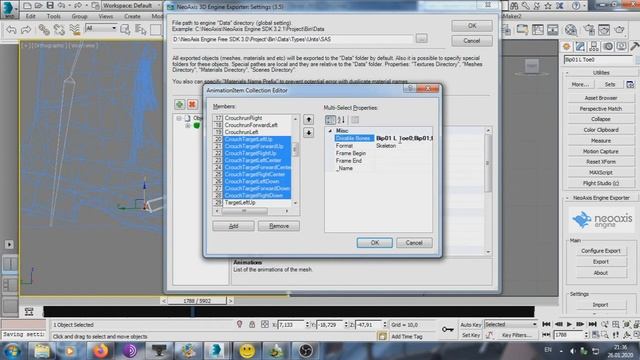This screenshot has height=360, width=640.
Task: Click the Set Keys large key icon
Action: coord(448,329)
